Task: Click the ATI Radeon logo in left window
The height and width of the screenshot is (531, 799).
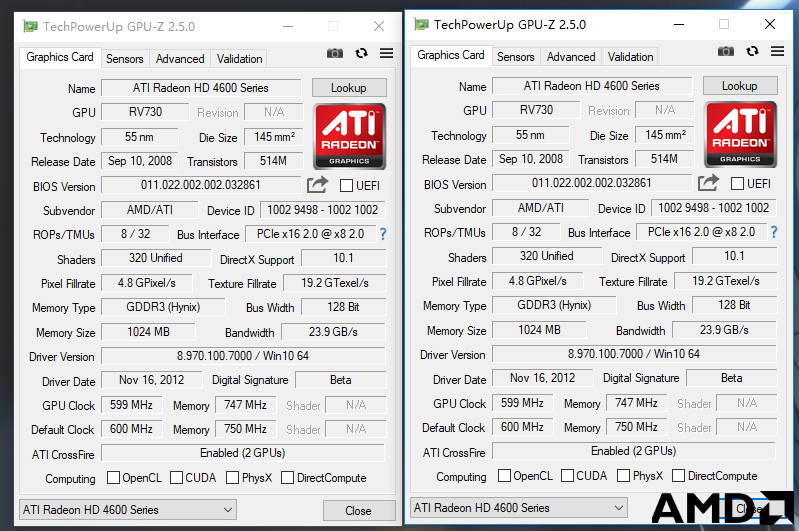Action: [x=349, y=136]
